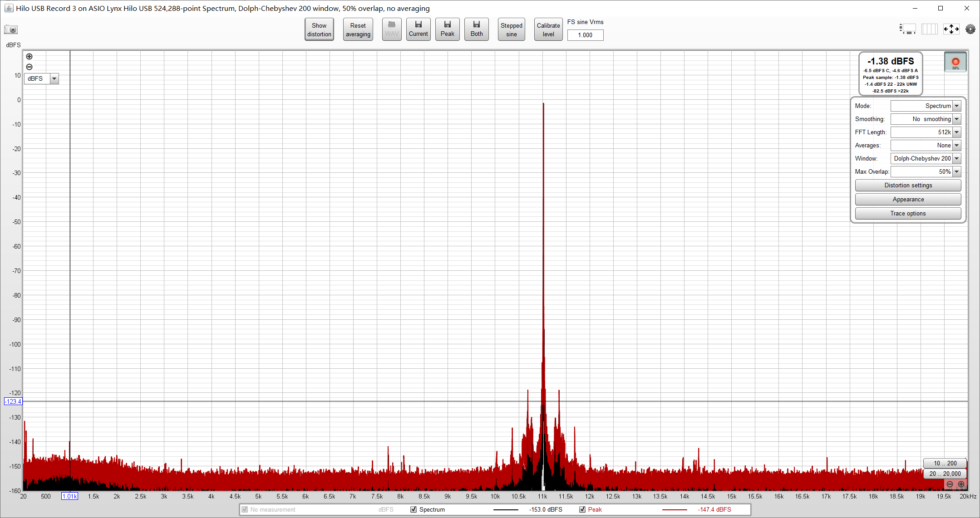Open the Smoothing dropdown
Screen dimensions: 980x518
[x=926, y=119]
